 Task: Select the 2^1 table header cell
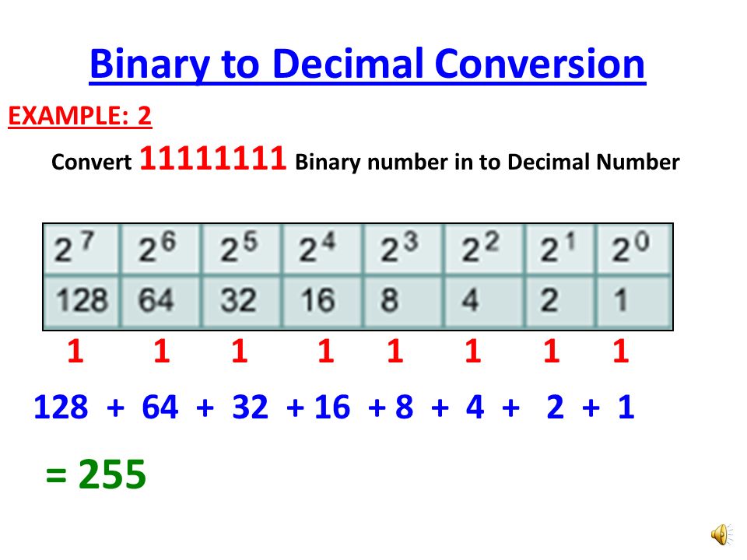click(559, 249)
